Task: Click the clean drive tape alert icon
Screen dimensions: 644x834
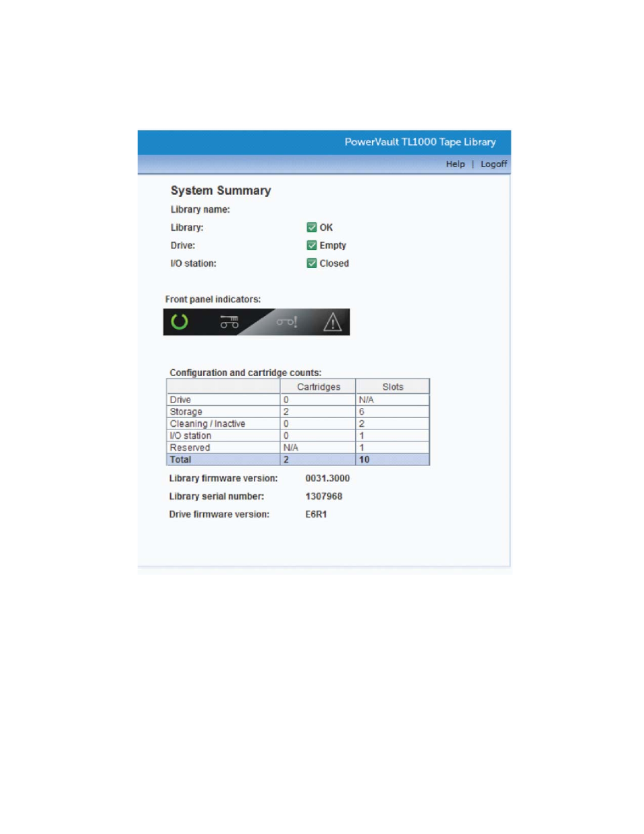Action: (287, 322)
